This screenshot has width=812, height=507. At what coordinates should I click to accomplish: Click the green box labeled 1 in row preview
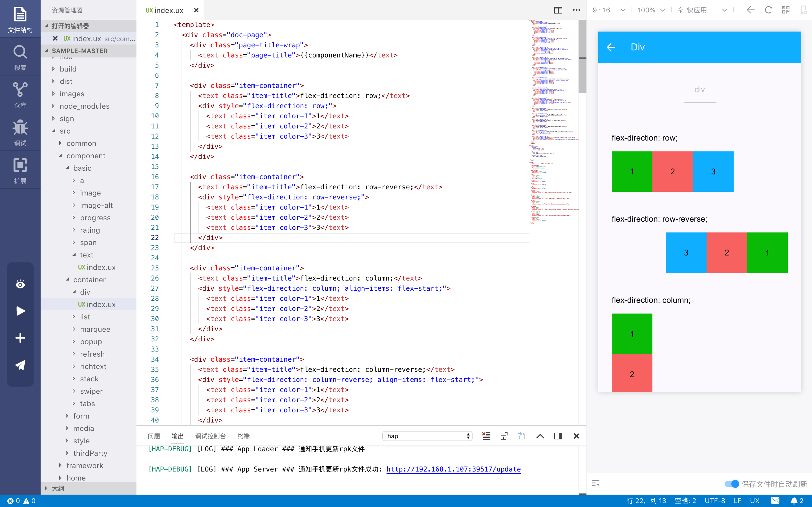tap(632, 171)
